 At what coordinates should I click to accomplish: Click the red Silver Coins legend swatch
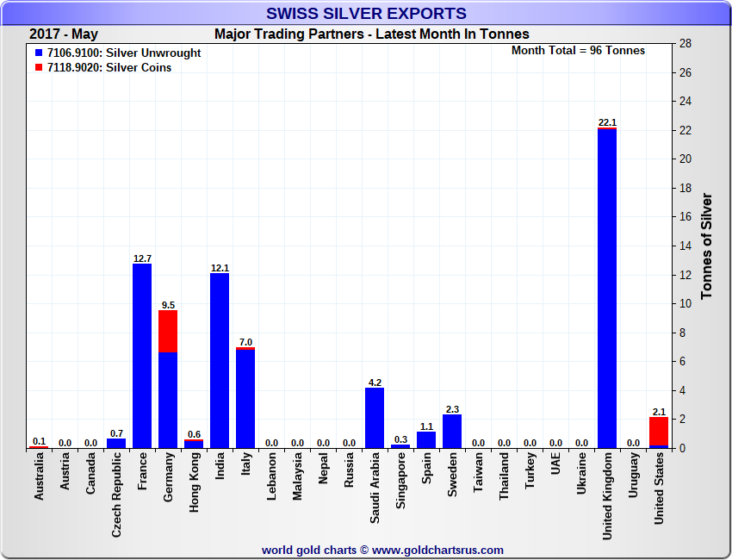[x=39, y=68]
